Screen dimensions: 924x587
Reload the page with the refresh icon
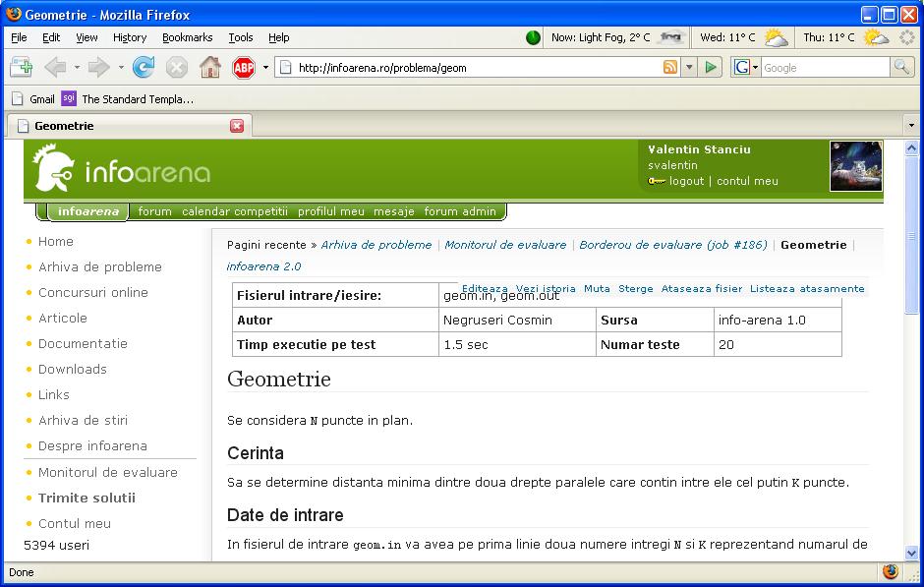coord(144,67)
